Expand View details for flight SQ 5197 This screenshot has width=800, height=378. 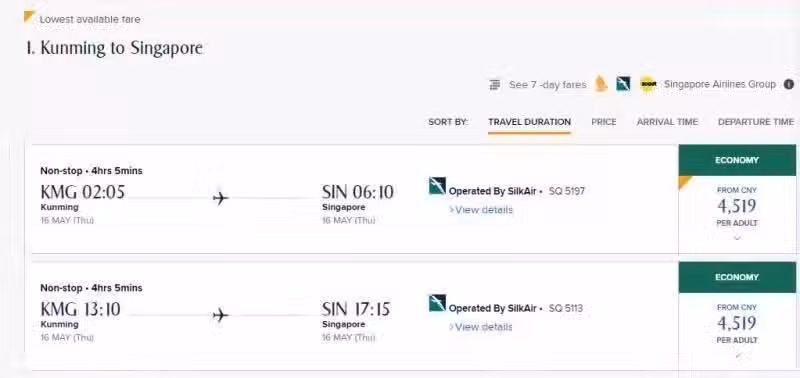(481, 210)
